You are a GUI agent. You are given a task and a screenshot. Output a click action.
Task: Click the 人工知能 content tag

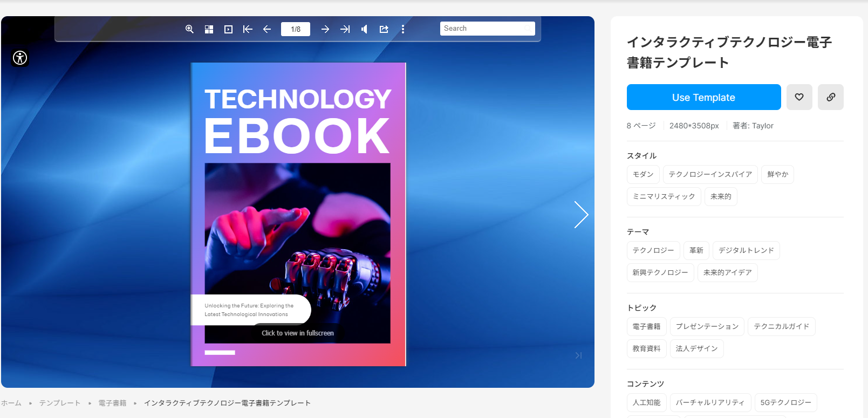pos(647,402)
